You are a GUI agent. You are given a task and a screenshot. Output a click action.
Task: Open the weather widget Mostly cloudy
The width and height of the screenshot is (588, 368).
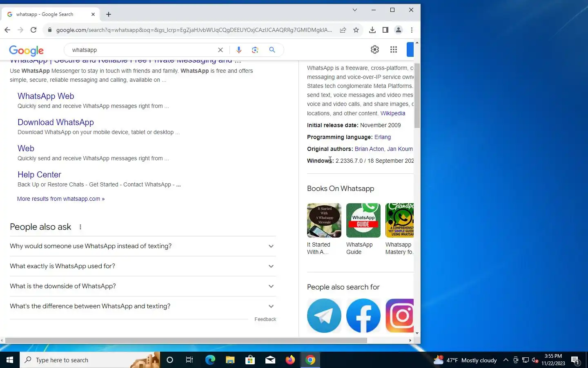coord(465,360)
